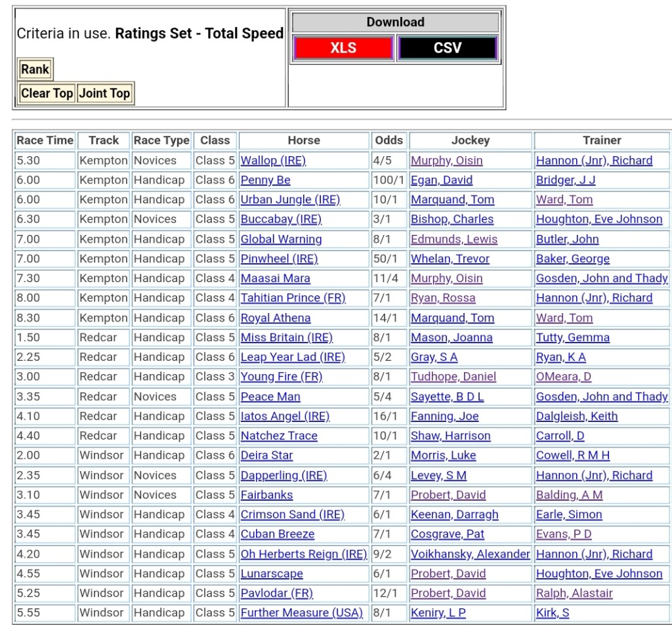The image size is (672, 626).
Task: Open the horse Wallop (IRE) link
Action: 273,161
